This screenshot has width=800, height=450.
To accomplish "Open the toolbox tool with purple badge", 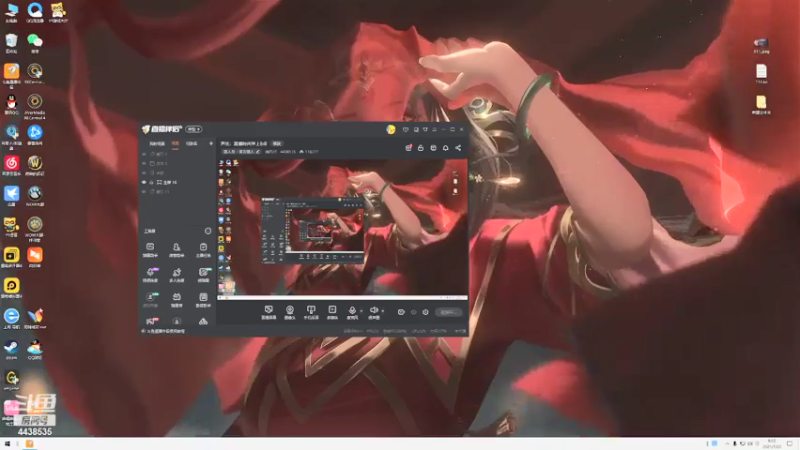I will coord(151,274).
